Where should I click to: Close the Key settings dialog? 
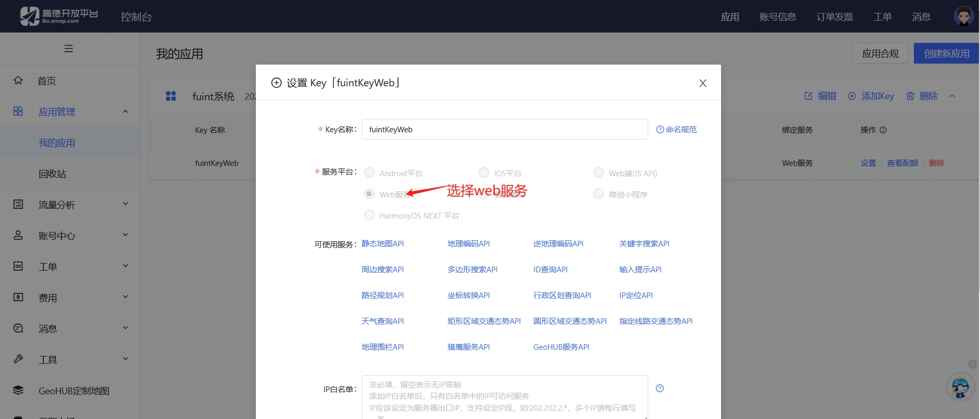coord(702,83)
